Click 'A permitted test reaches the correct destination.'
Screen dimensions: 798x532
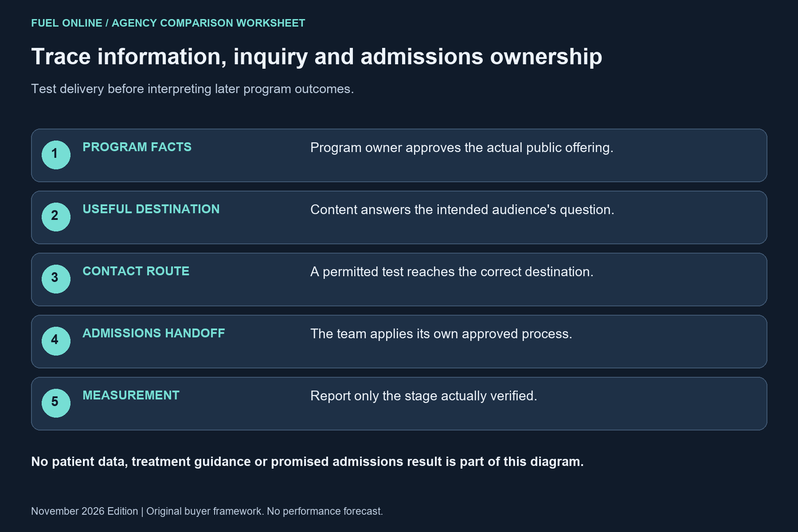click(x=452, y=272)
